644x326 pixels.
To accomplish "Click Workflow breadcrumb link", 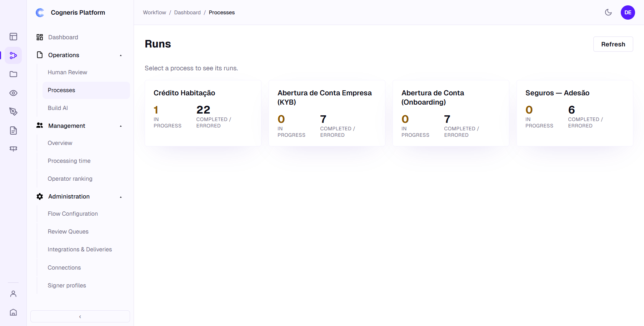I will click(x=154, y=12).
